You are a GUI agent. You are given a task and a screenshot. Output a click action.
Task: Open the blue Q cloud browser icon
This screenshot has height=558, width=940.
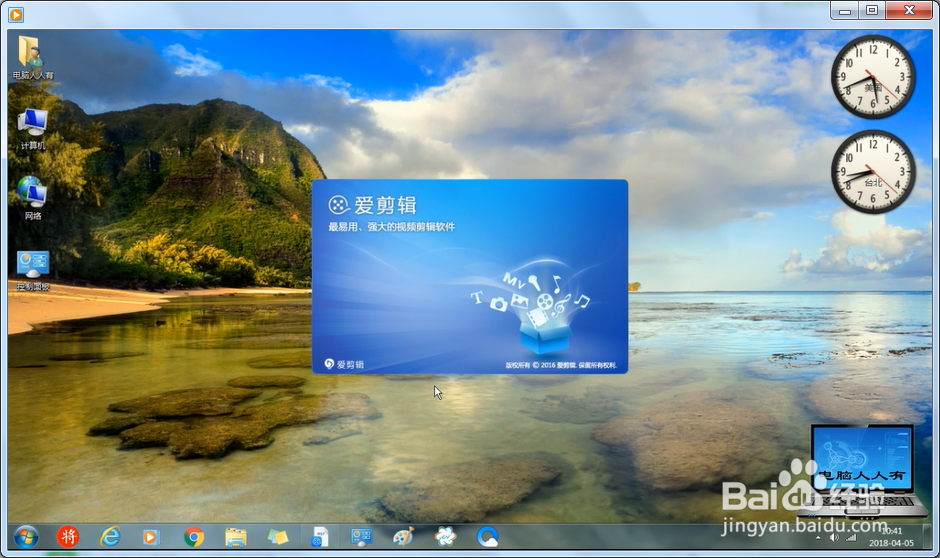(x=487, y=536)
